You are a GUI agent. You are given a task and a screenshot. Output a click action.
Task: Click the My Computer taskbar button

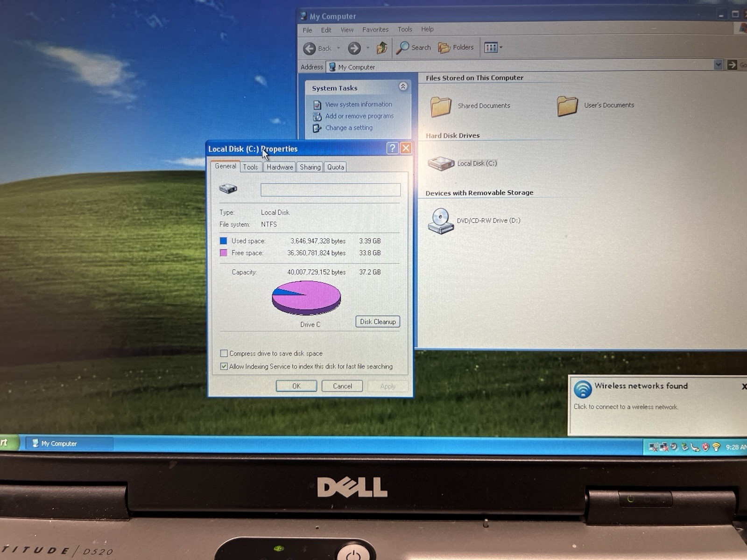point(69,443)
